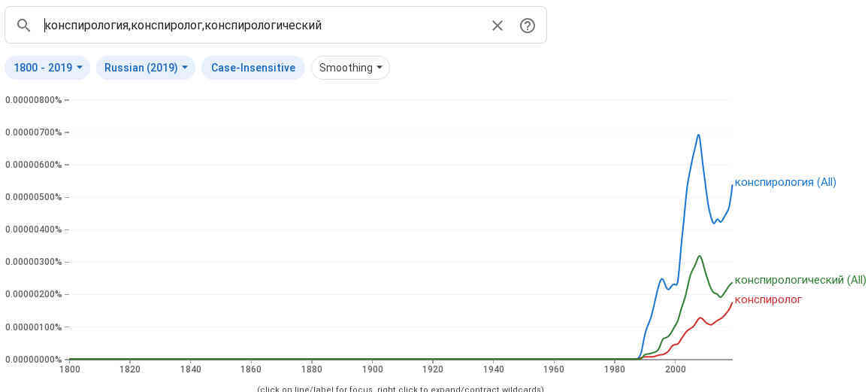This screenshot has height=392, width=868.
Task: Click the blue line's local peak near 1996
Action: click(662, 279)
